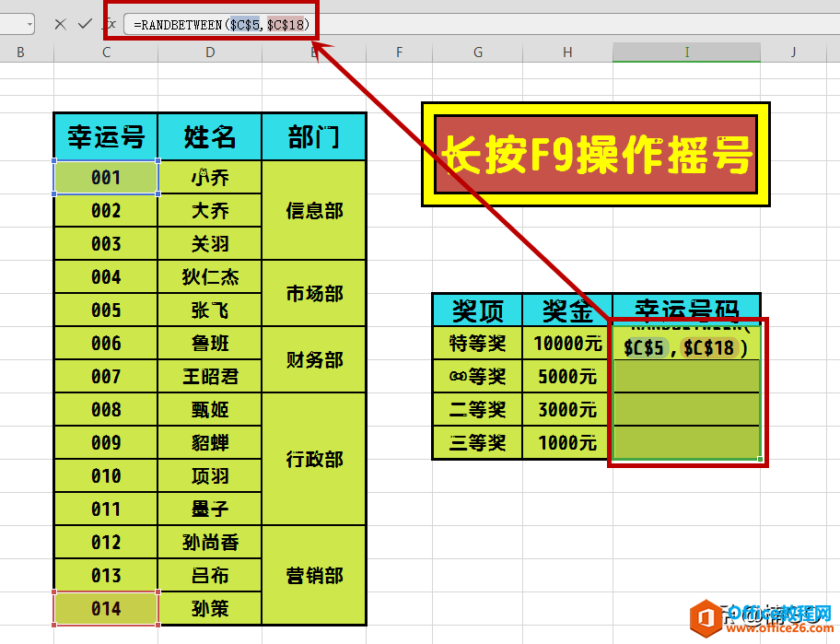Click the name cell 墨子
The width and height of the screenshot is (840, 644).
(x=210, y=509)
